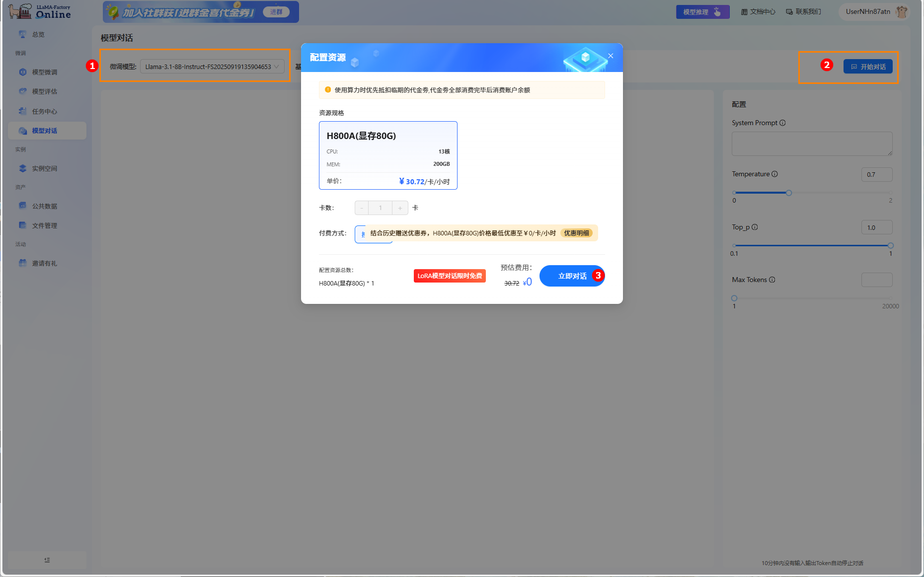Decrease card count with minus stepper
Viewport: 924px width, 577px height.
point(362,208)
